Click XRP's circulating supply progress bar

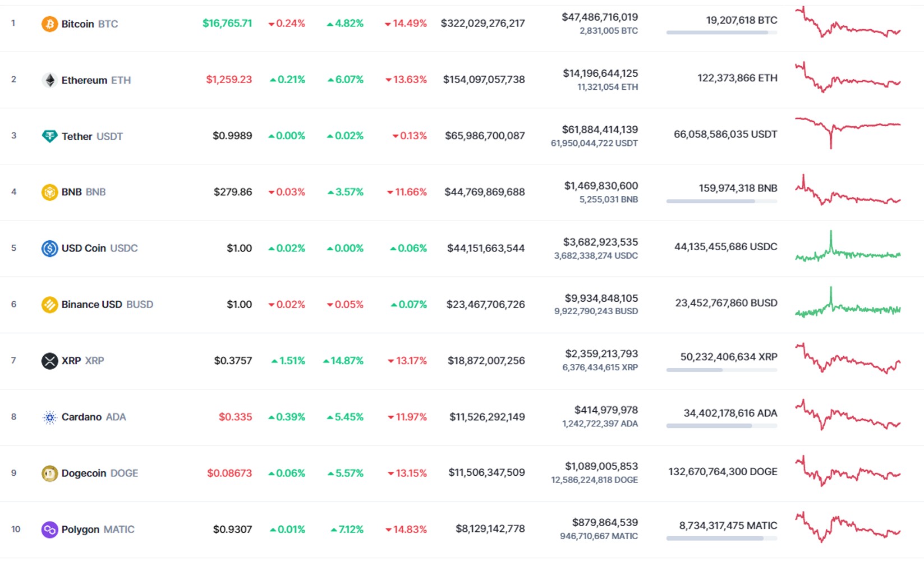(x=721, y=370)
